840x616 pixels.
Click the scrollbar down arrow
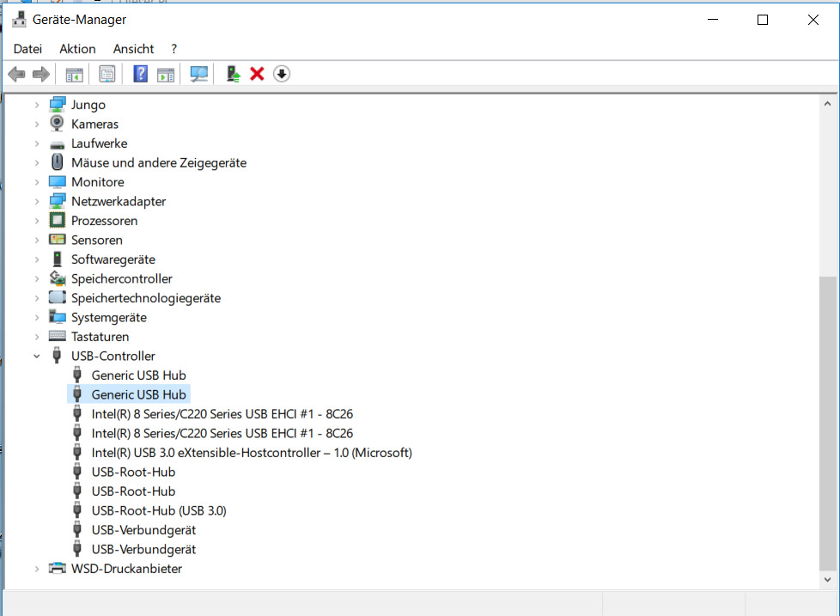click(x=828, y=580)
